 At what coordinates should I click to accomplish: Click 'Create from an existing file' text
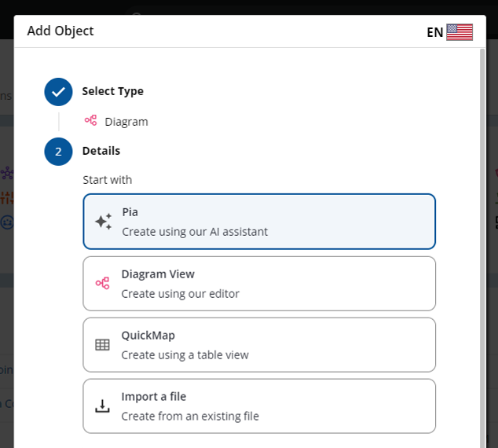(x=189, y=416)
